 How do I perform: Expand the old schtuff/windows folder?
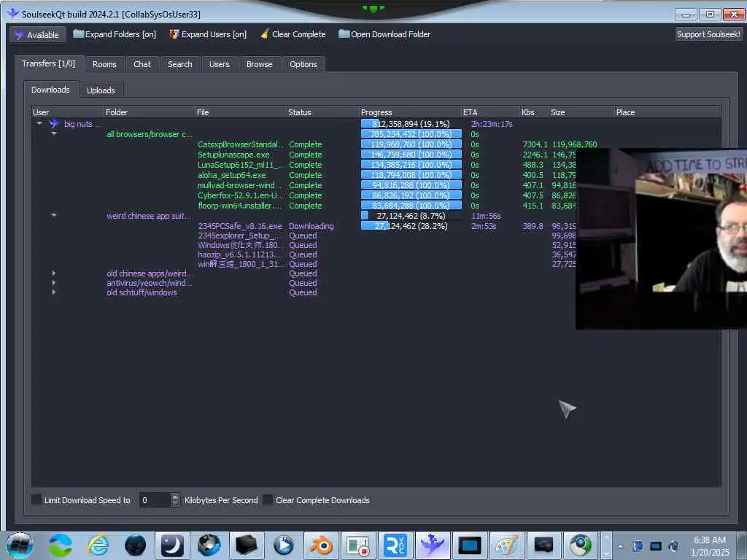54,292
